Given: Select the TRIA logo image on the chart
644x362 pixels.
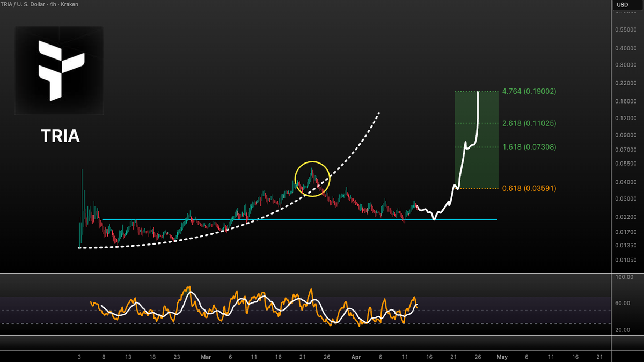Looking at the screenshot, I should tap(59, 70).
